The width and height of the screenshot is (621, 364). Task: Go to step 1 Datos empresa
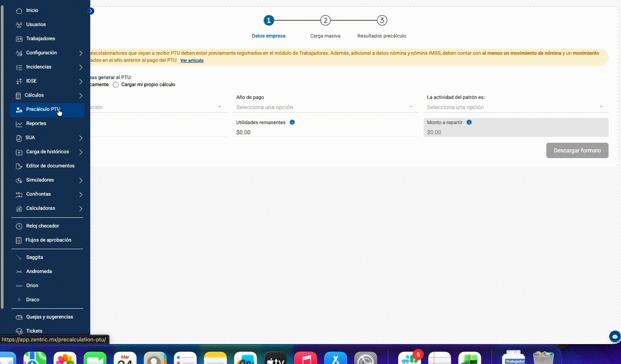269,20
